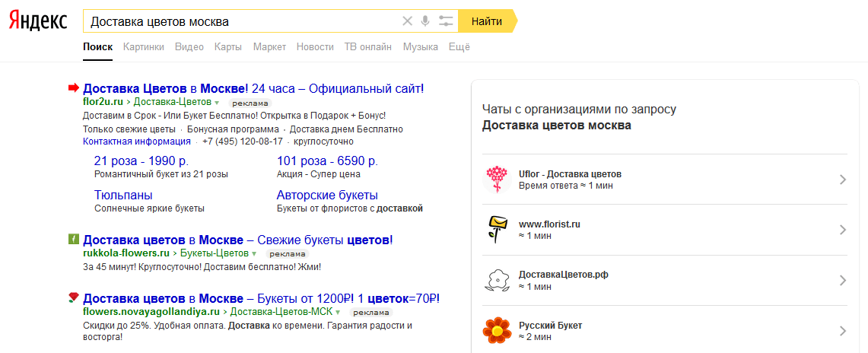Viewport: 868px width, 353px height.
Task: Click the реклама label next to rukkola-flowers.ru
Action: pos(288,255)
